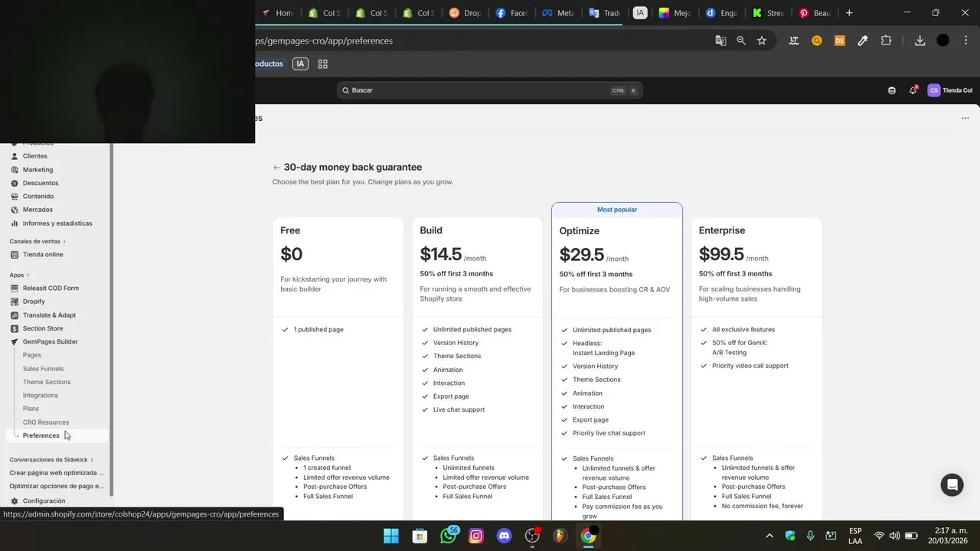Screen dimensions: 980x551
Task: Switch to the Pinterest Beau browser tab
Action: pos(815,13)
